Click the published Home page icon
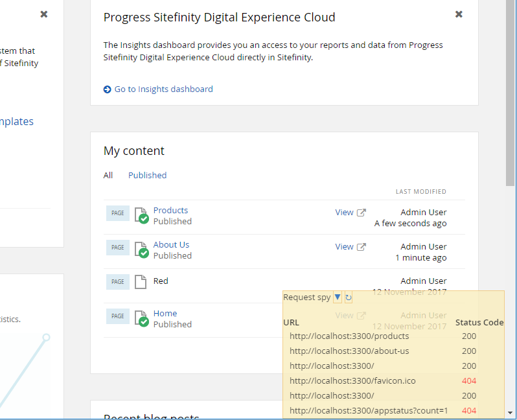Screen dimensions: 517x420 [x=141, y=318]
